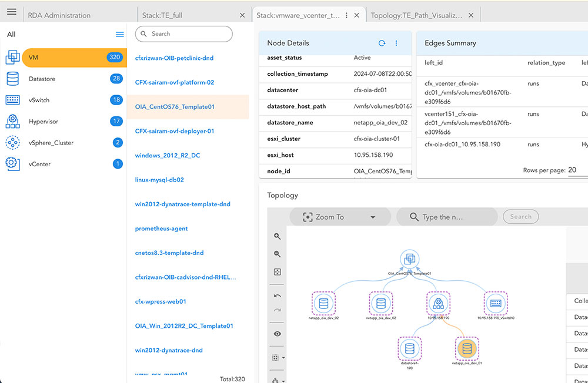Select the 10.95.158.190 hypervisor node
The width and height of the screenshot is (588, 383).
[438, 303]
